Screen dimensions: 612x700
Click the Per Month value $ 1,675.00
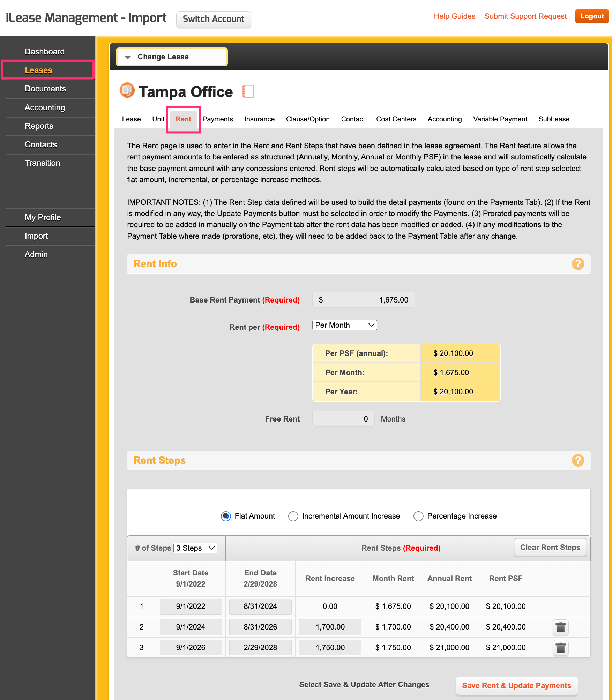tap(451, 373)
